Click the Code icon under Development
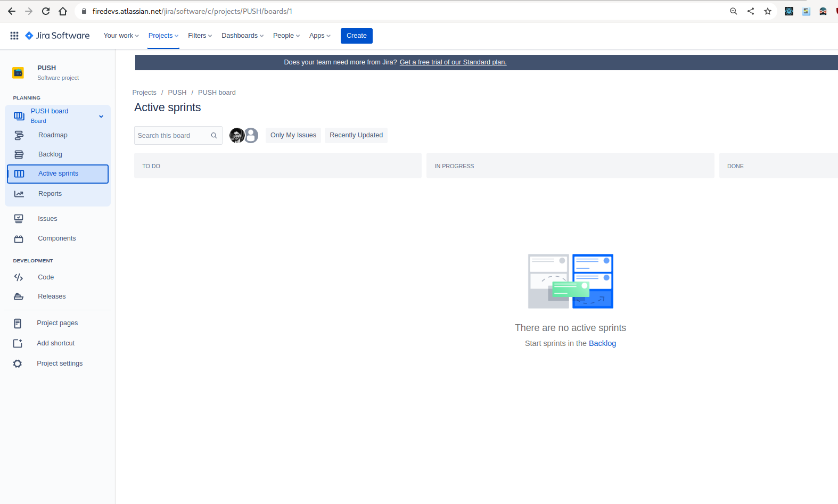 coord(19,277)
